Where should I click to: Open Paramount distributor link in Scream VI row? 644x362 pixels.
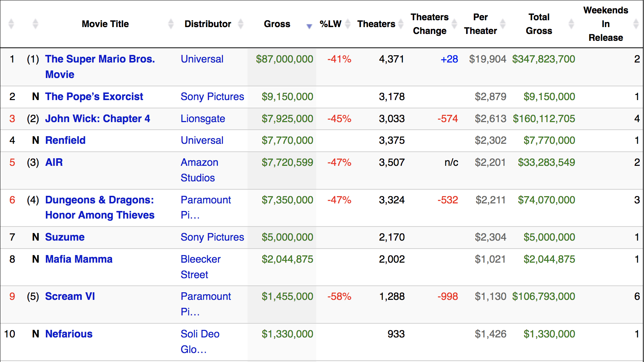tap(206, 304)
